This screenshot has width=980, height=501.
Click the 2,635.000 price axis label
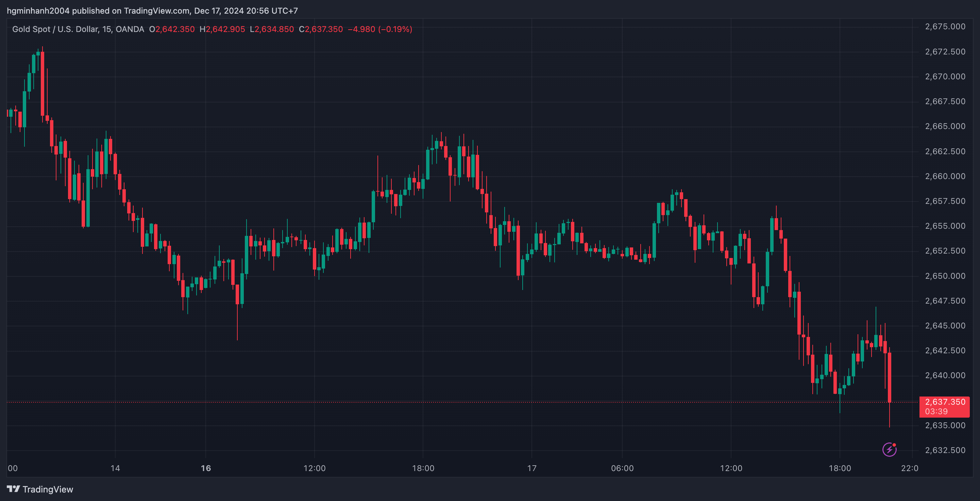[x=945, y=426]
